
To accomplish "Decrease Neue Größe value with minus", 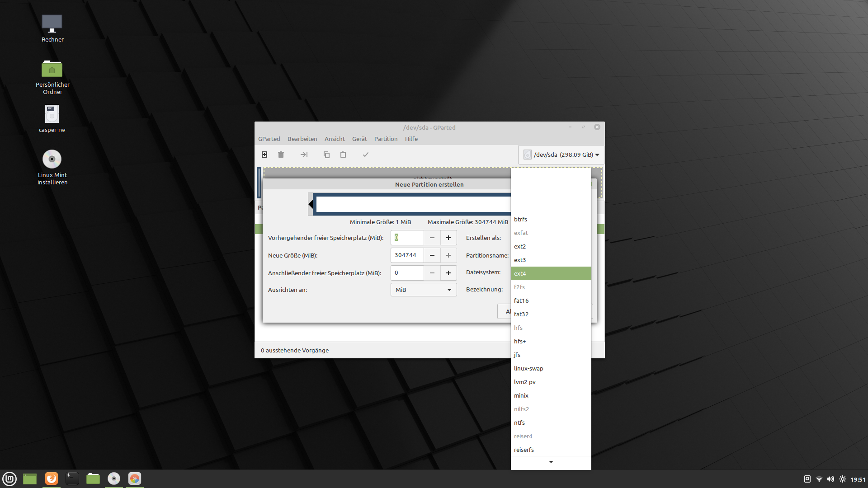I will (x=432, y=255).
